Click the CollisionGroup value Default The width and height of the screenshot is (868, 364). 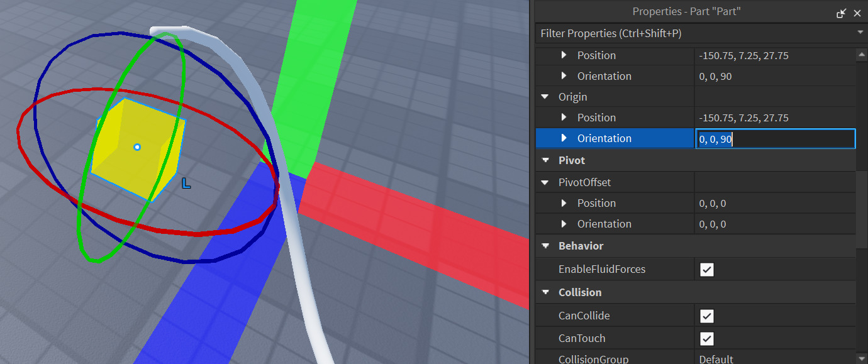(716, 360)
